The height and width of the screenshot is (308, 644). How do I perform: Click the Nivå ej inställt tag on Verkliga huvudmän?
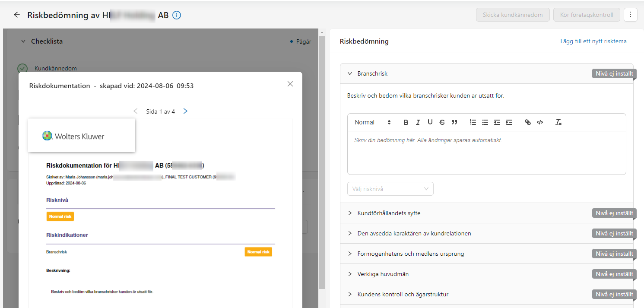(x=614, y=274)
